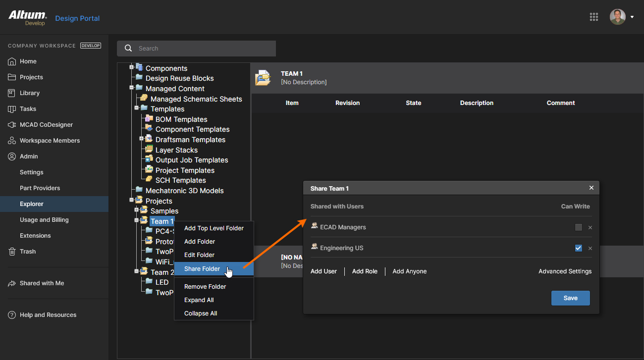
Task: Expand the Draftsman Templates tree node
Action: (x=142, y=139)
